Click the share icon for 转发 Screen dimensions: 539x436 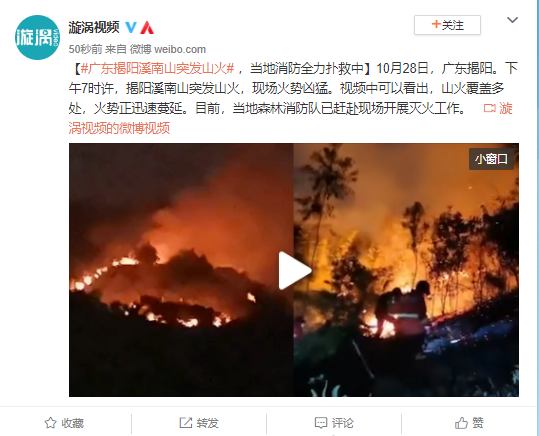pyautogui.click(x=186, y=423)
